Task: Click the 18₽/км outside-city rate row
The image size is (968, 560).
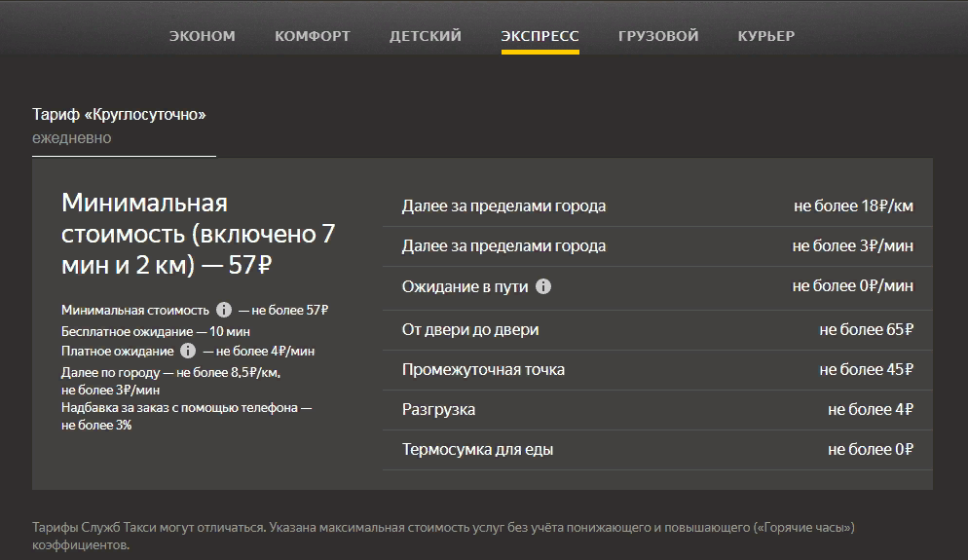Action: tap(657, 206)
